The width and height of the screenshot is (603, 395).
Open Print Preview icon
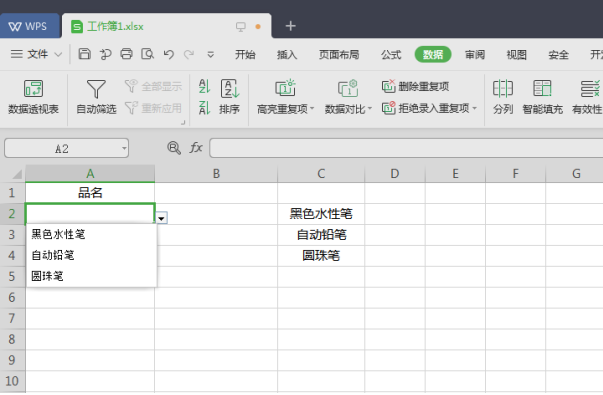point(147,54)
